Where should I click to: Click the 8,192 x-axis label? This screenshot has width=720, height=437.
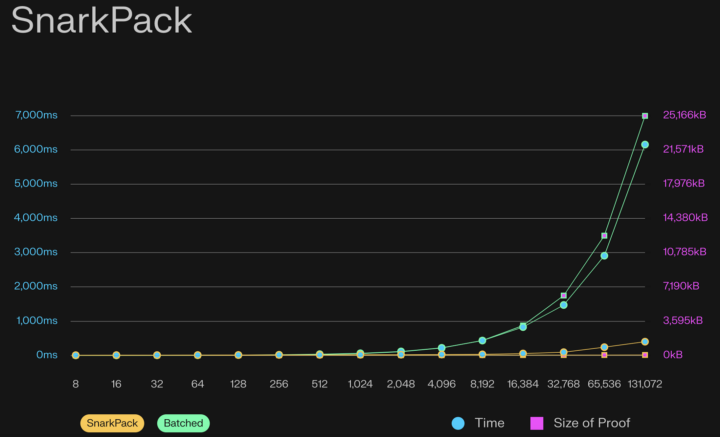coord(482,384)
